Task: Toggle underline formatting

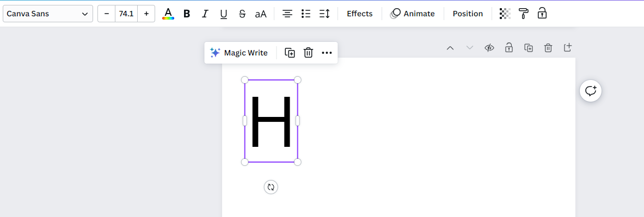Action: 223,14
